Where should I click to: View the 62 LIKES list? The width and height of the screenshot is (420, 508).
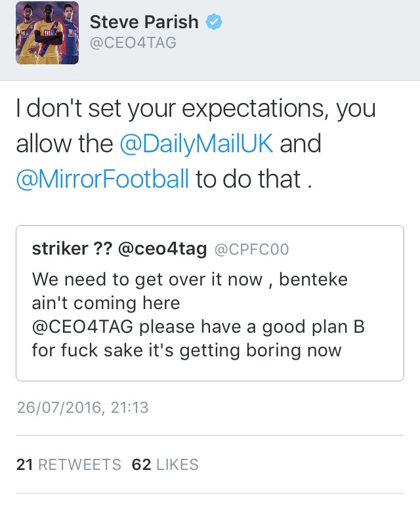(165, 465)
